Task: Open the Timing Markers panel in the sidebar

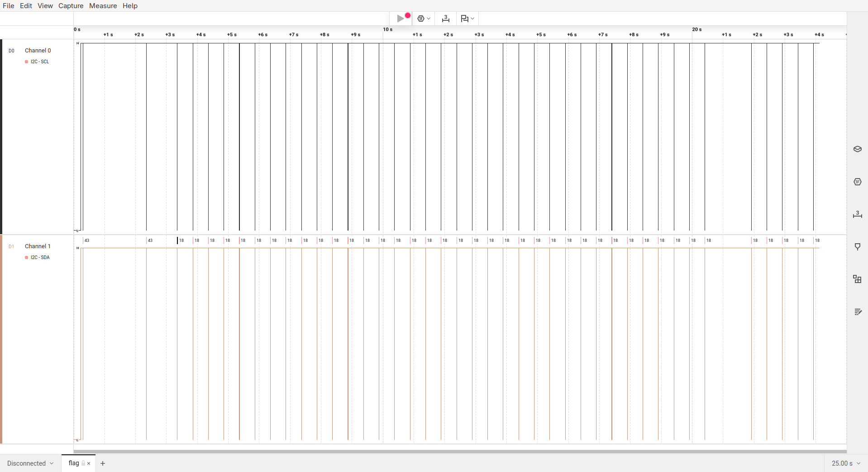Action: click(x=857, y=247)
